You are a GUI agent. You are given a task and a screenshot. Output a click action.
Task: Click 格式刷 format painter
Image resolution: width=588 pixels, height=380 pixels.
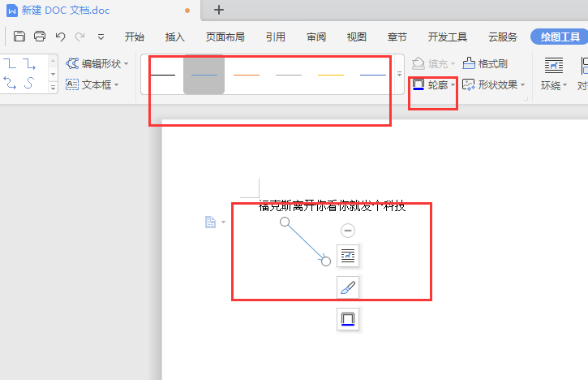click(485, 63)
